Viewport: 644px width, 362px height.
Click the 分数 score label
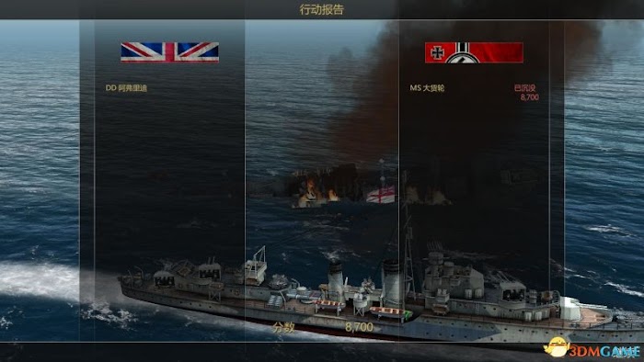point(283,327)
